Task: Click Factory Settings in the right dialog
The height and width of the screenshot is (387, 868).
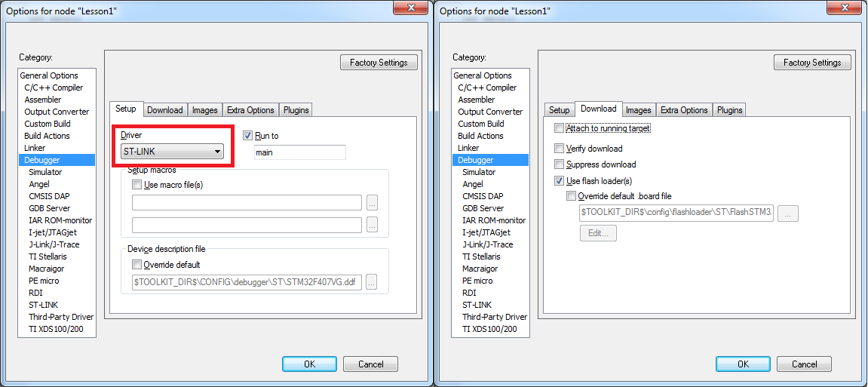Action: coord(812,63)
